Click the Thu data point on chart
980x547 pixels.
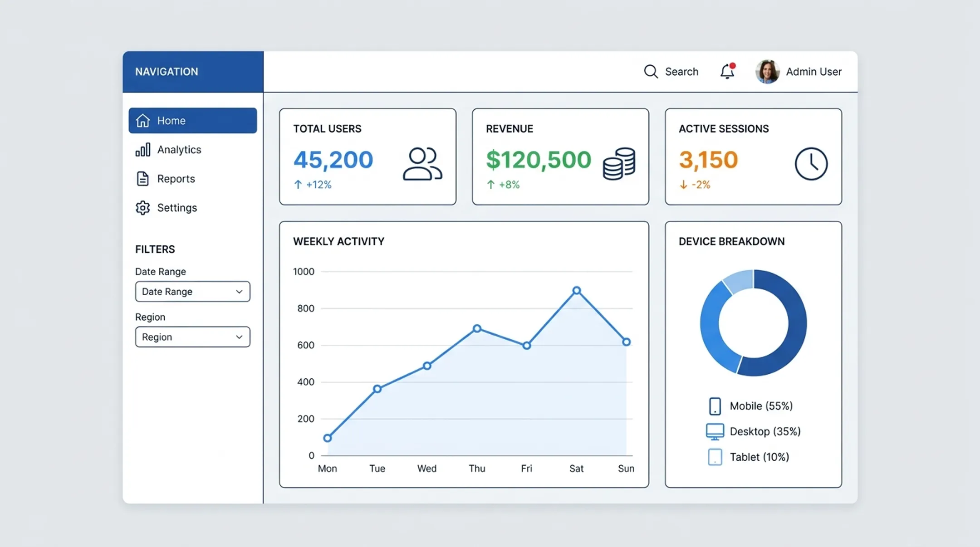pos(477,328)
